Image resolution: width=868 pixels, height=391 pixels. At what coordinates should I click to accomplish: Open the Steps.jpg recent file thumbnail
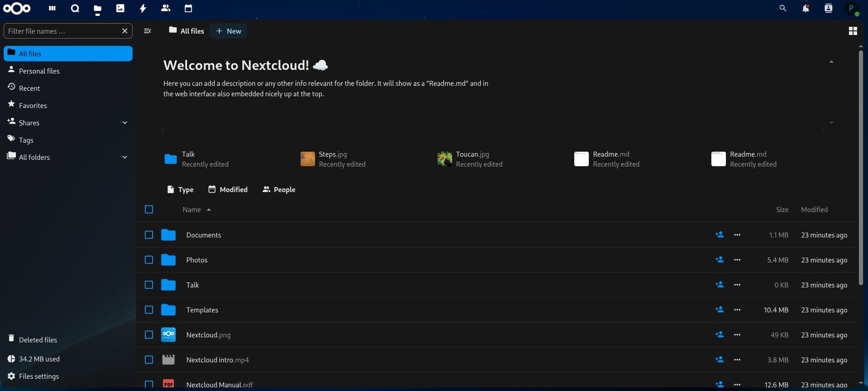308,159
